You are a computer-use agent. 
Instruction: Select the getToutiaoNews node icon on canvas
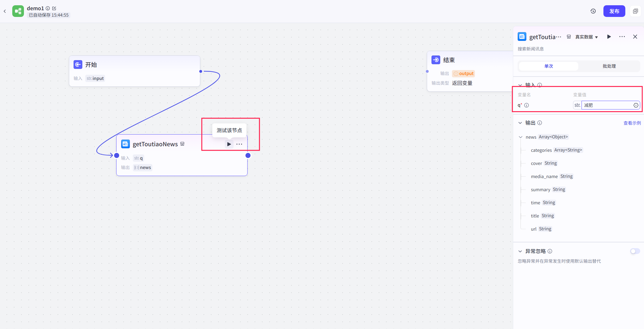coord(126,144)
